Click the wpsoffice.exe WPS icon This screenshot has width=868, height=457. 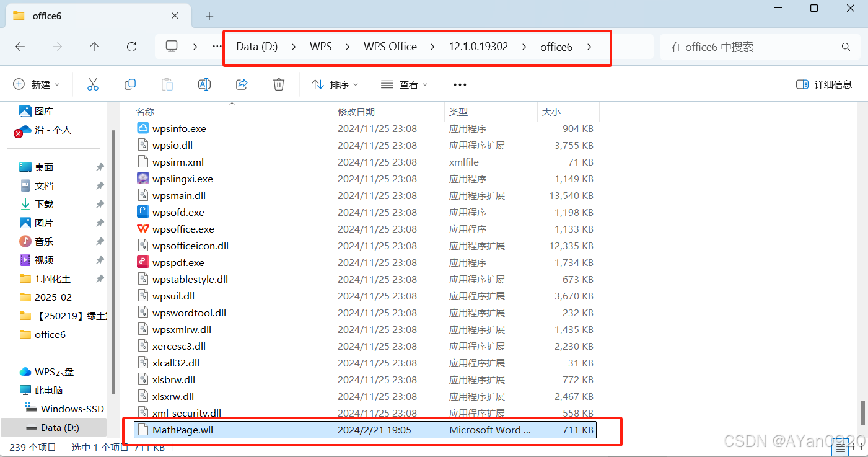tap(143, 229)
